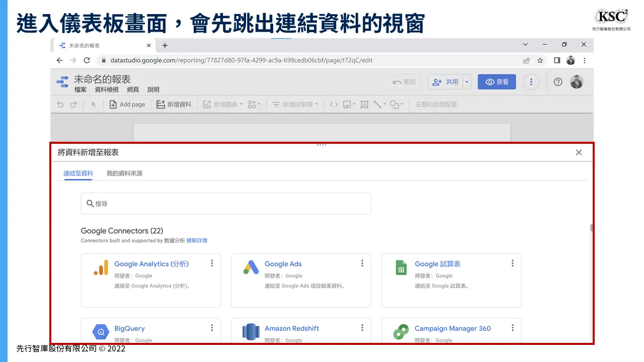The width and height of the screenshot is (644, 362).
Task: Close the 將資料新增至報表 panel
Action: (579, 152)
